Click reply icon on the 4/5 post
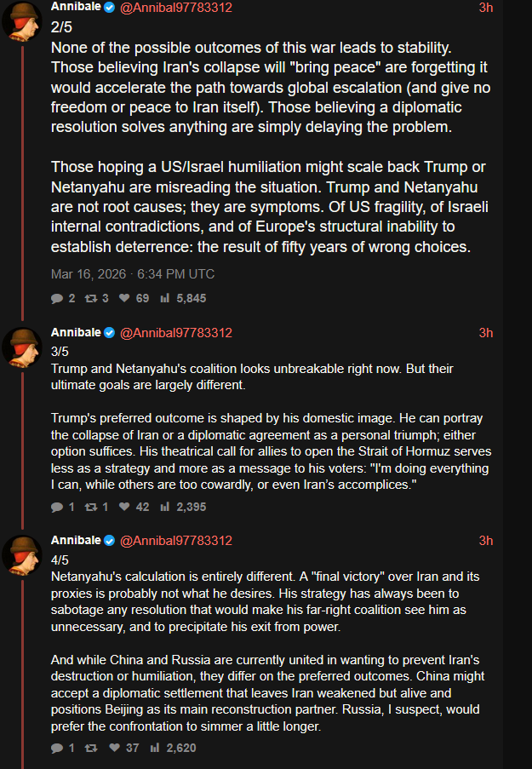Image resolution: width=532 pixels, height=769 pixels. (x=57, y=749)
